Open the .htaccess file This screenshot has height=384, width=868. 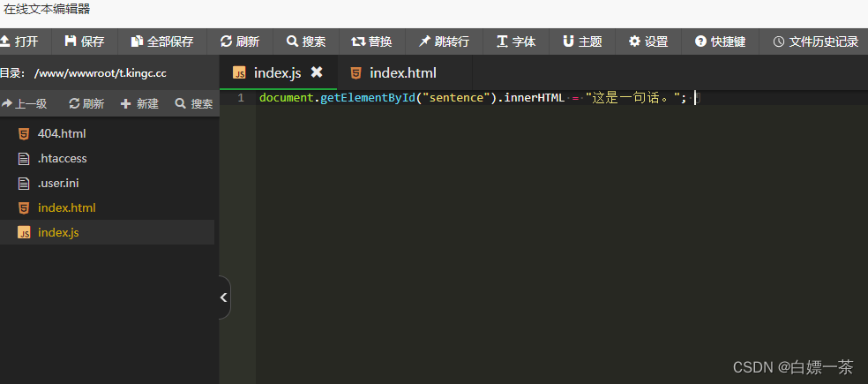[62, 158]
